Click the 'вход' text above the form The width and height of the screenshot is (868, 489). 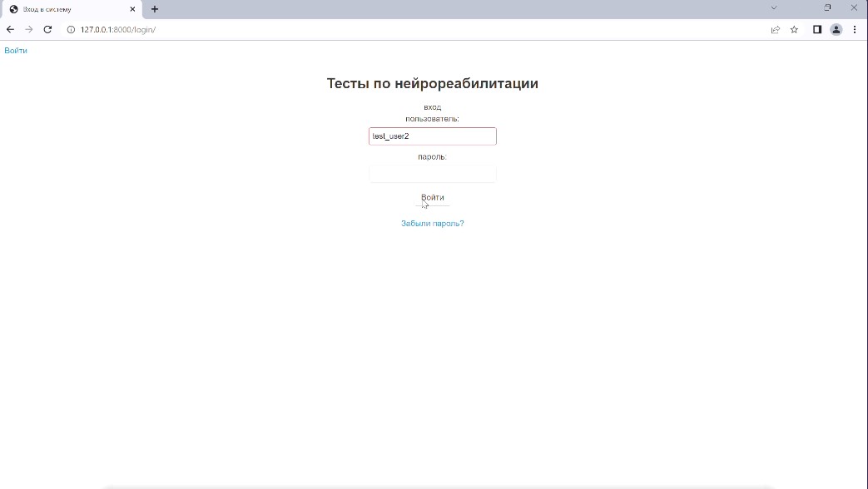tap(433, 106)
